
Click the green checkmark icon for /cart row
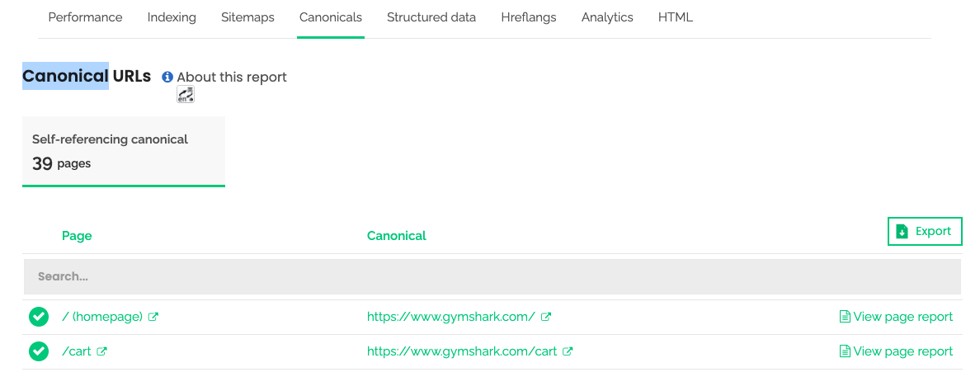point(39,351)
